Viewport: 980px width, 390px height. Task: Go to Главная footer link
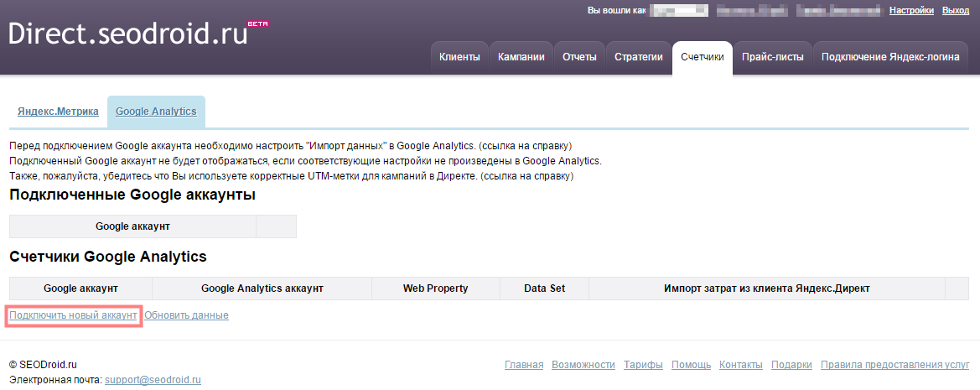coord(524,365)
